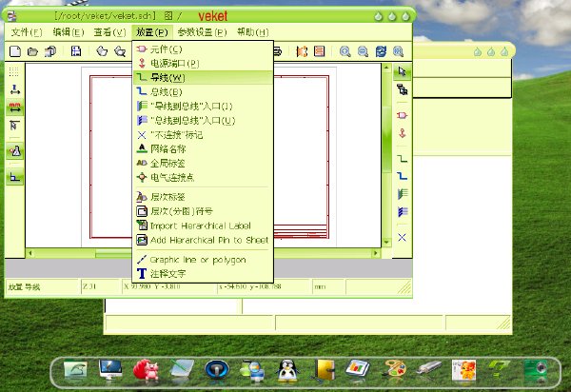Open the penguin icon in the dock

(287, 370)
